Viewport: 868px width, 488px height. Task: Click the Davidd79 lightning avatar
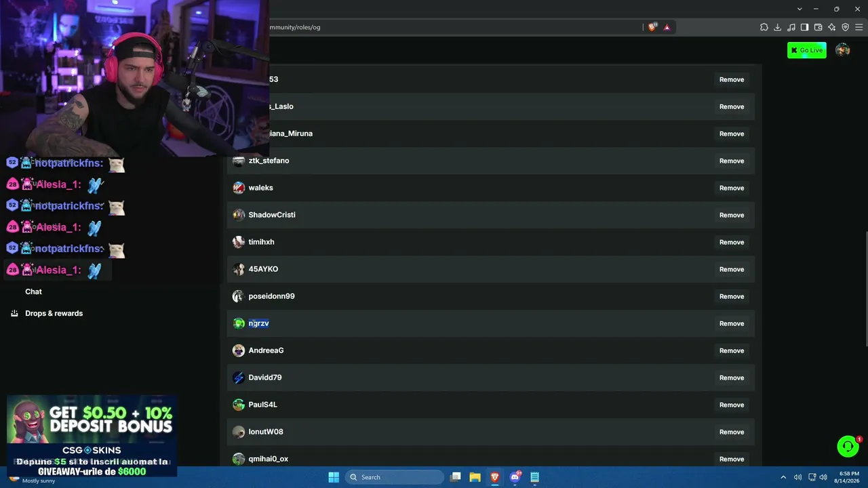pyautogui.click(x=239, y=378)
